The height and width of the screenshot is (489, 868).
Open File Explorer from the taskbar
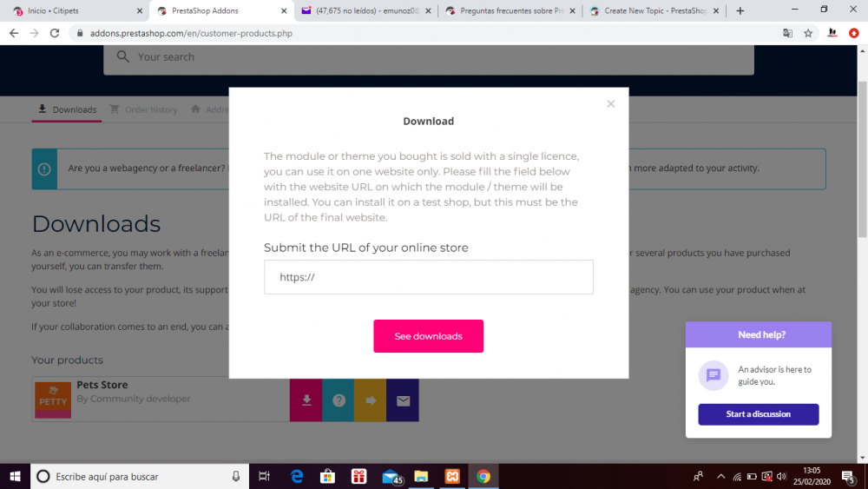coord(421,476)
